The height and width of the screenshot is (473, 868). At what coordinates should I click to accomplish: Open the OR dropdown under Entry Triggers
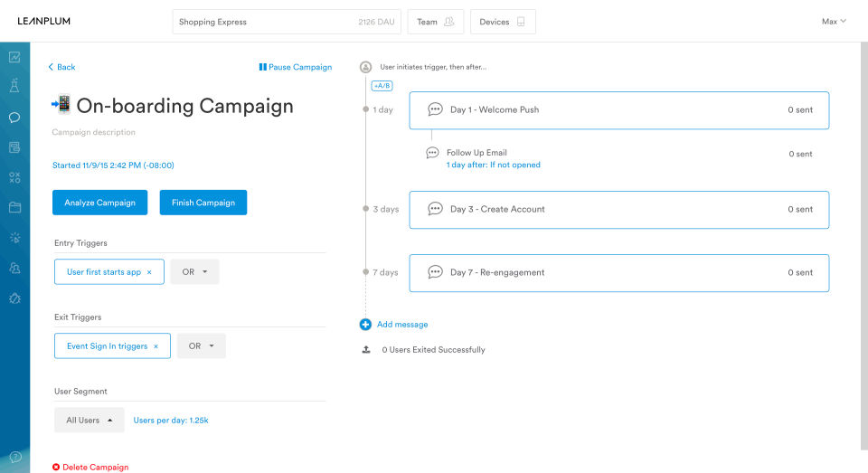194,272
